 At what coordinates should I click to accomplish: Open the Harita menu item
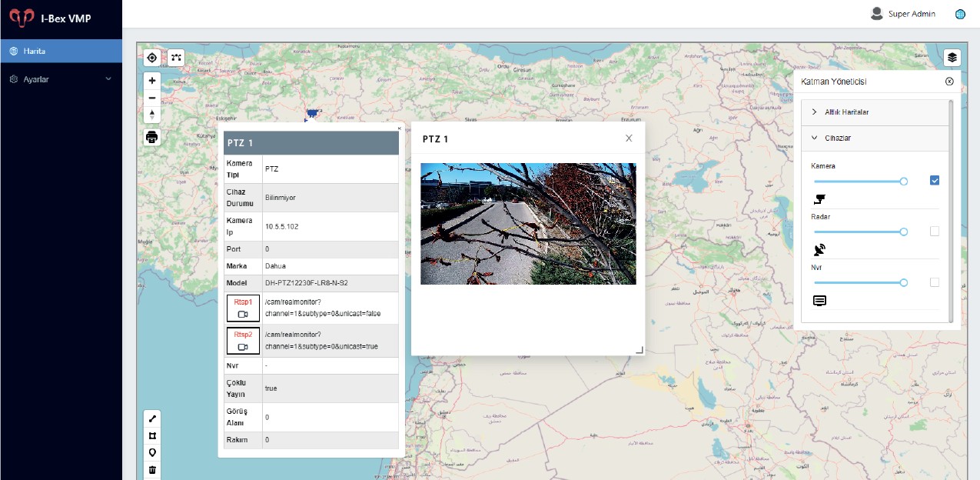[x=61, y=52]
